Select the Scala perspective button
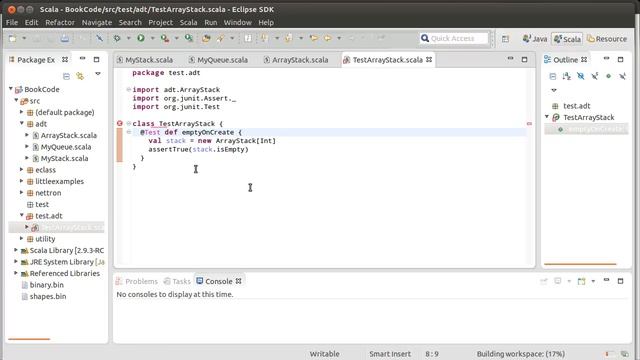The height and width of the screenshot is (360, 640). [x=567, y=39]
